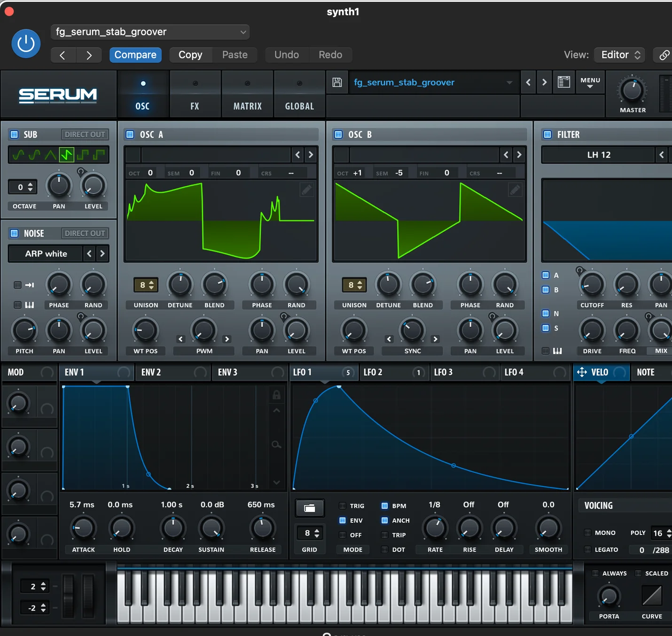Screen dimensions: 672x636
Task: Toggle filter routing for oscillator A
Action: coord(546,275)
